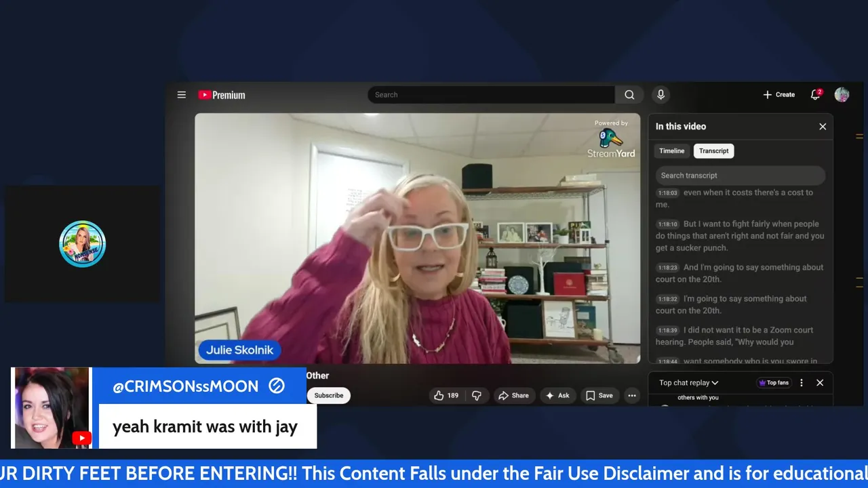Close the chat replay panel
The height and width of the screenshot is (488, 868).
[820, 383]
